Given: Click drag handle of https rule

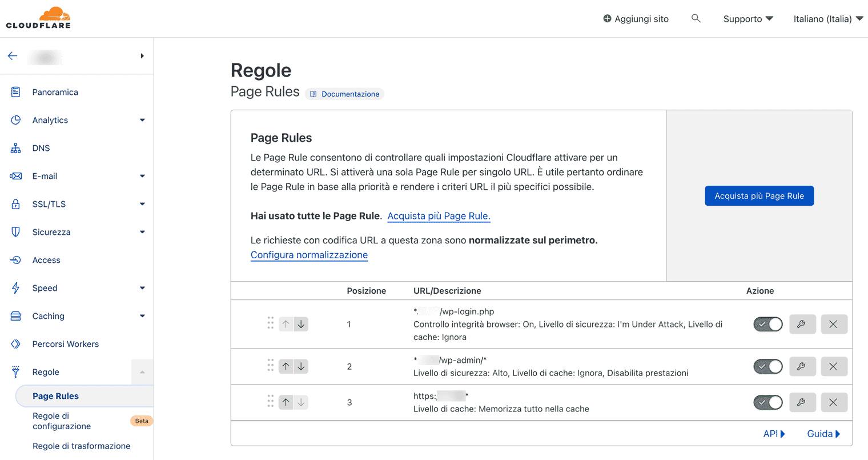Looking at the screenshot, I should [x=271, y=401].
